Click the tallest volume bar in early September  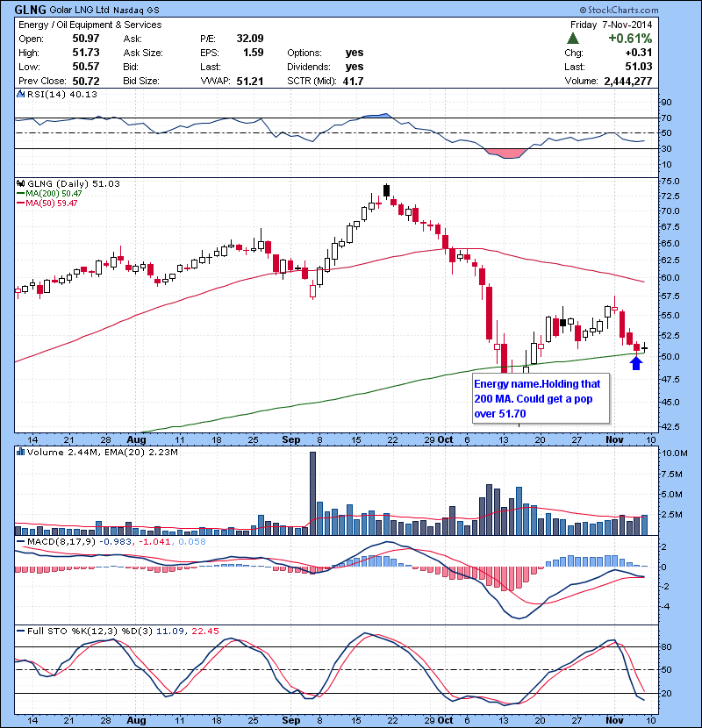click(x=312, y=493)
